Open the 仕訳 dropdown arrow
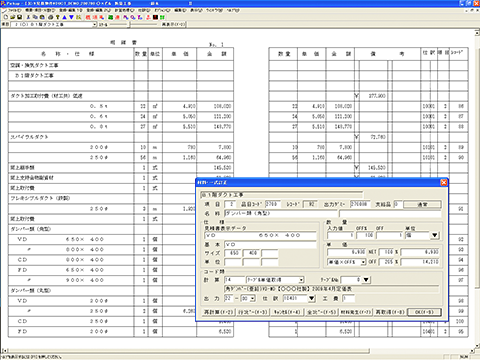 311,298
